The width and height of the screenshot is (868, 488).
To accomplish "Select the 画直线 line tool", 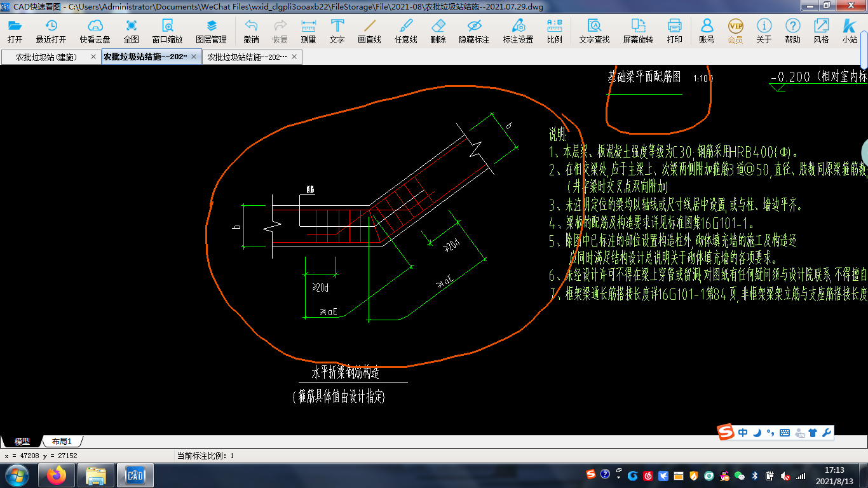I will (x=369, y=31).
